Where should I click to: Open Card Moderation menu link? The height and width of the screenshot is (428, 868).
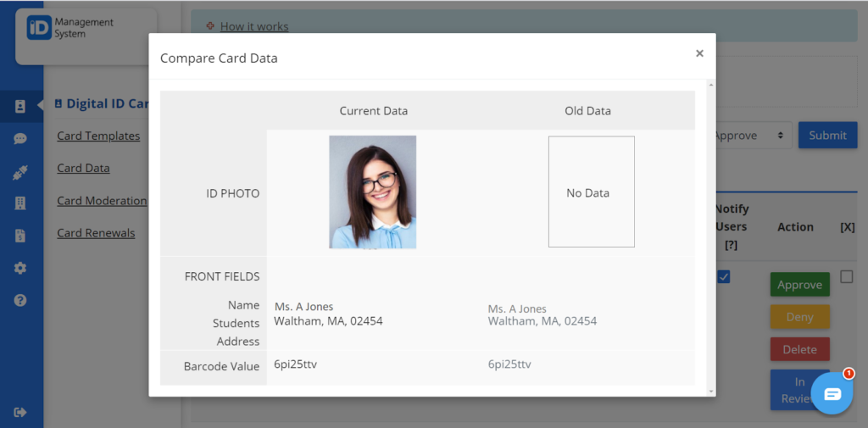click(x=102, y=200)
